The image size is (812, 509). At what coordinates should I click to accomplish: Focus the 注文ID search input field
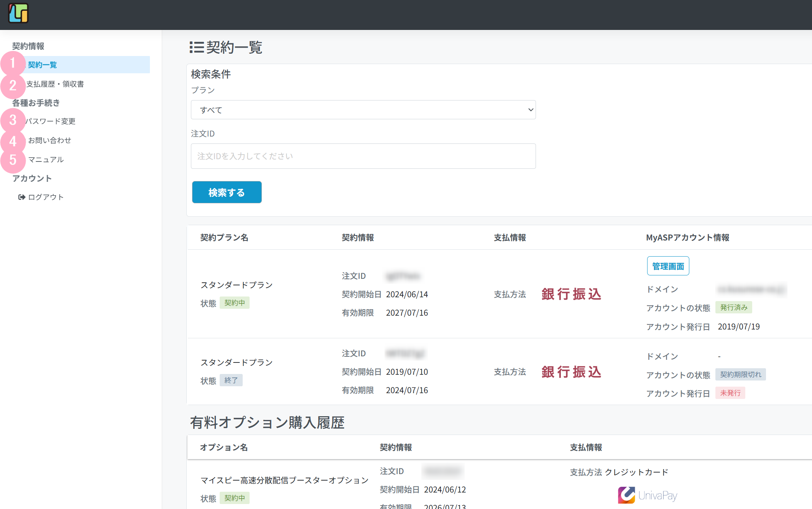click(363, 156)
